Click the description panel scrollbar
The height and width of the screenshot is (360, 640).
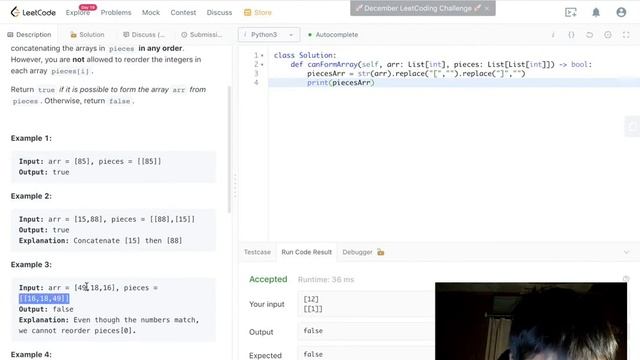point(229,149)
